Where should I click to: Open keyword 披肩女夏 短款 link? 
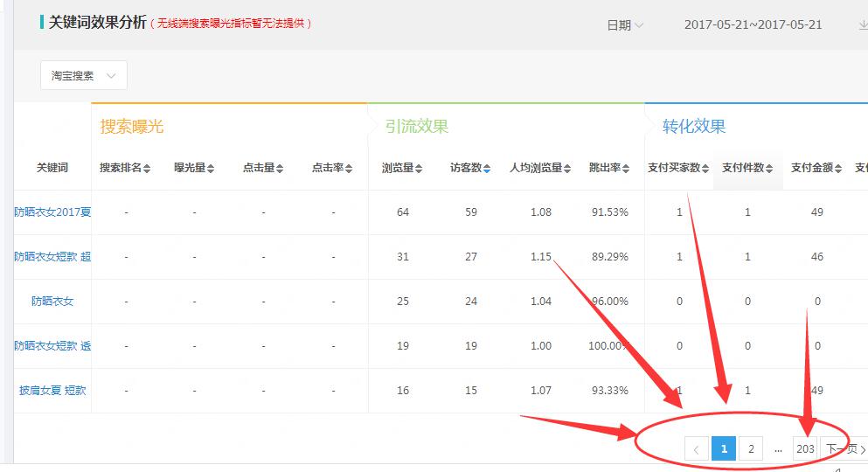point(52,391)
